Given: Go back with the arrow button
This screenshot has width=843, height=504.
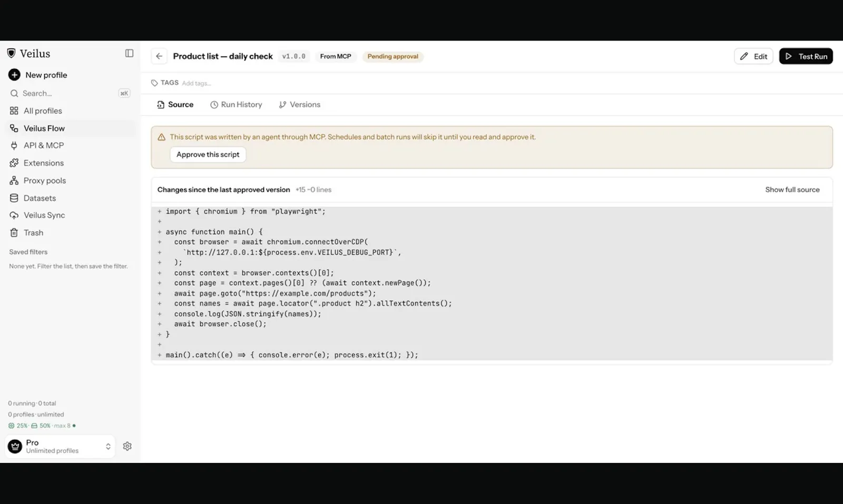Looking at the screenshot, I should 159,56.
